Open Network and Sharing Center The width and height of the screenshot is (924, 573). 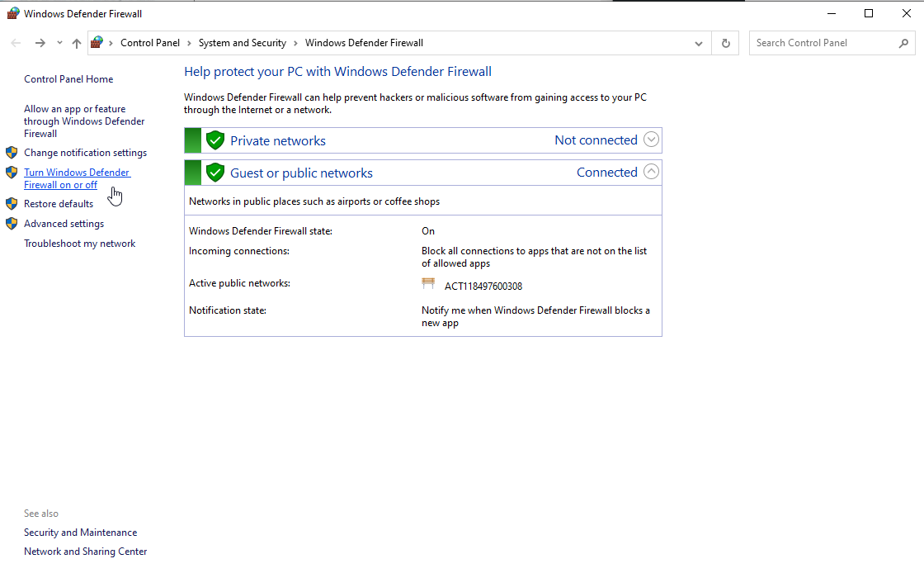[85, 551]
